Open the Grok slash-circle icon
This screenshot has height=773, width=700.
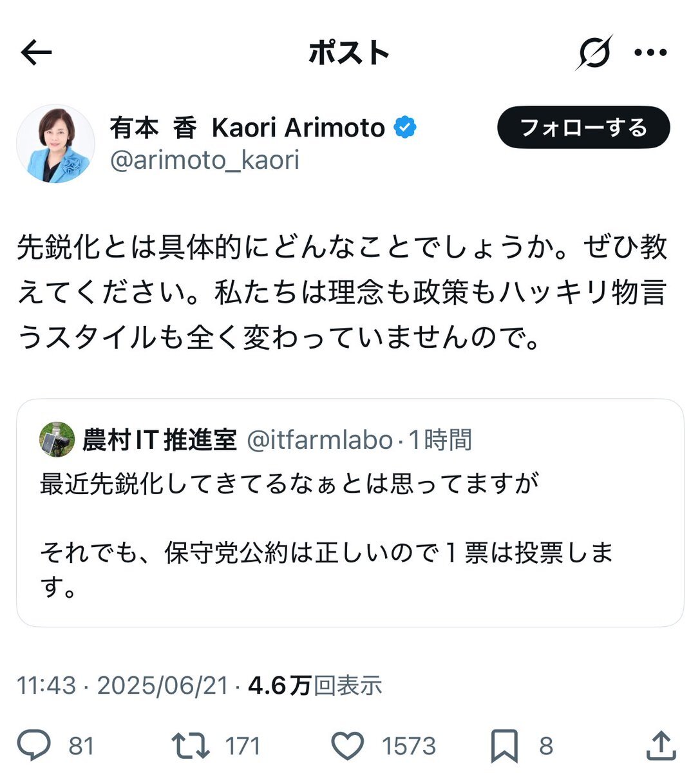(x=593, y=52)
